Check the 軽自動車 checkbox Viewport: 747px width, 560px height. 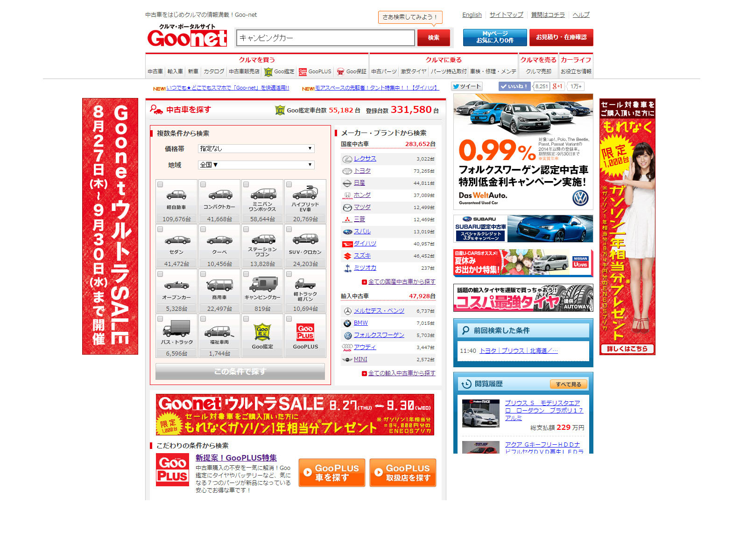[160, 184]
